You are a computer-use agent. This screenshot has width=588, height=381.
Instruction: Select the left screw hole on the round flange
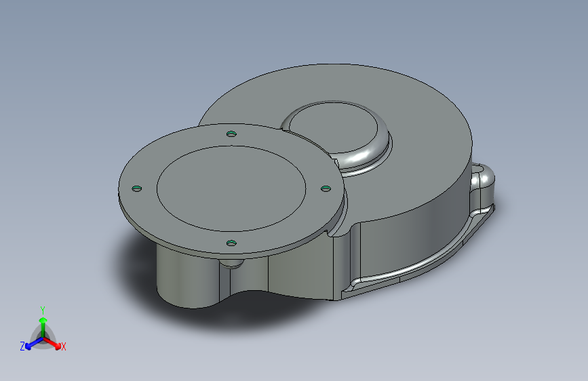point(137,188)
